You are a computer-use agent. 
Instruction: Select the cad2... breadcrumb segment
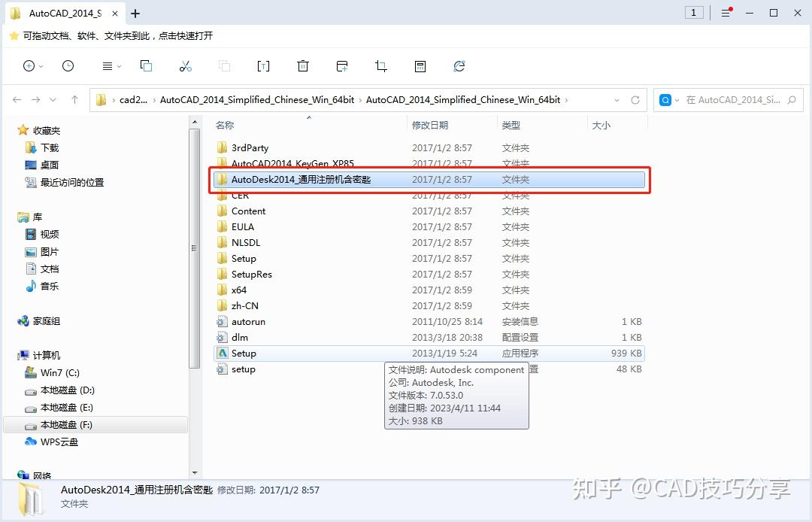tap(134, 99)
